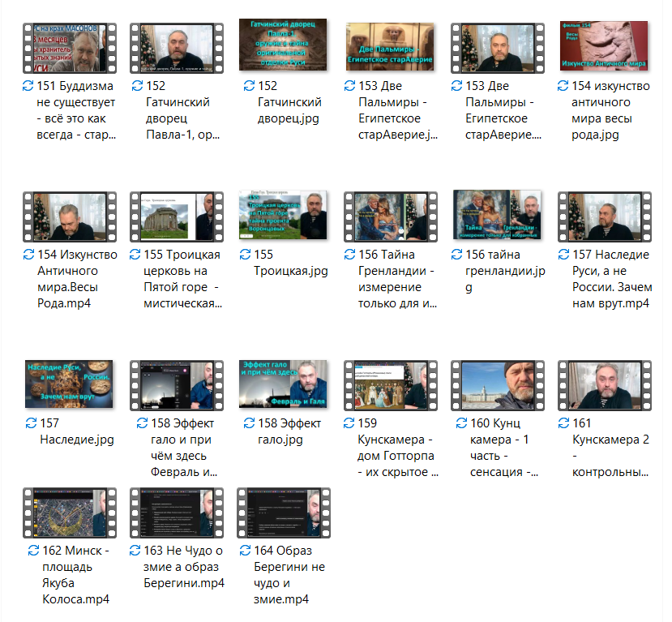The width and height of the screenshot is (672, 622).
Task: Click file name 158 Эффект гало и при чём здесь Февраль
Action: point(184,448)
